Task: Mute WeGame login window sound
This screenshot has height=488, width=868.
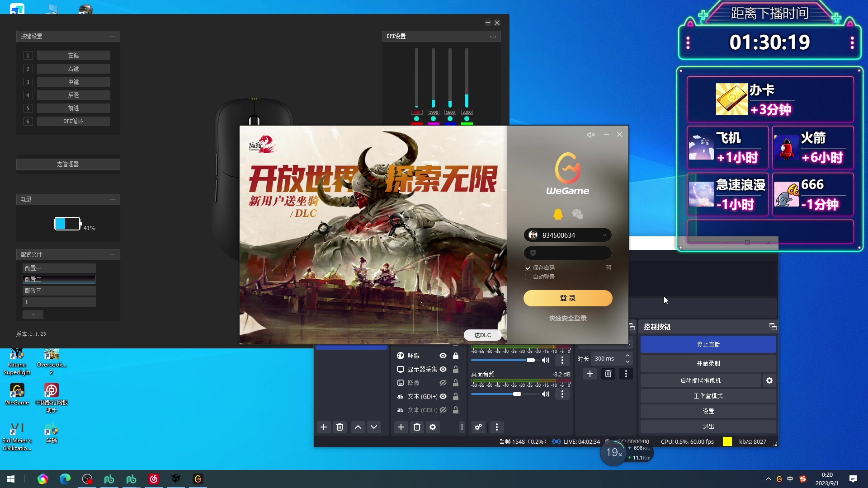Action: (591, 135)
